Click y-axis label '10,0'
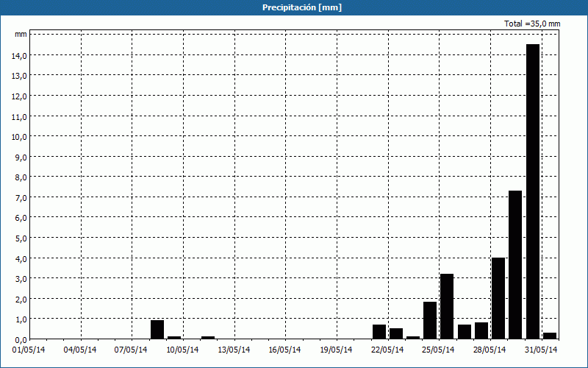 coord(19,137)
